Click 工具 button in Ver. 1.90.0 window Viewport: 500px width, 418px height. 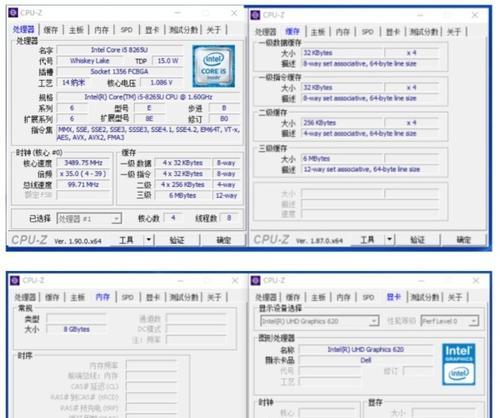click(127, 240)
